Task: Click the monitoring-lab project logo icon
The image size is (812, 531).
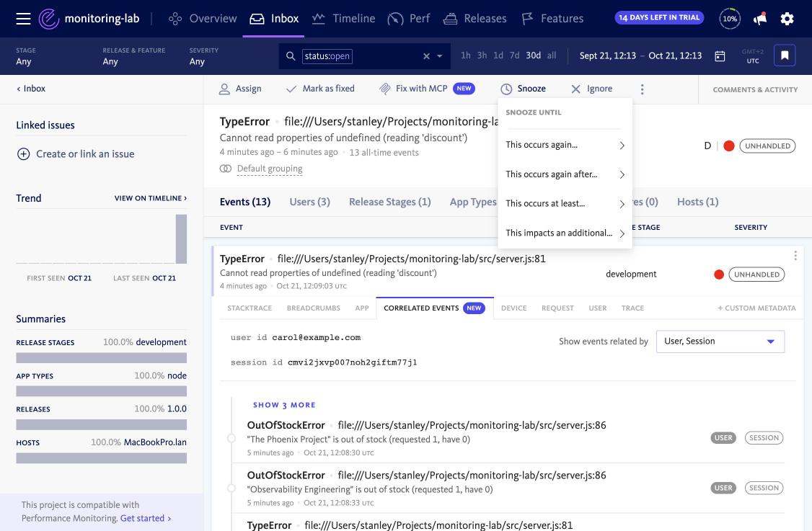Action: (x=49, y=19)
